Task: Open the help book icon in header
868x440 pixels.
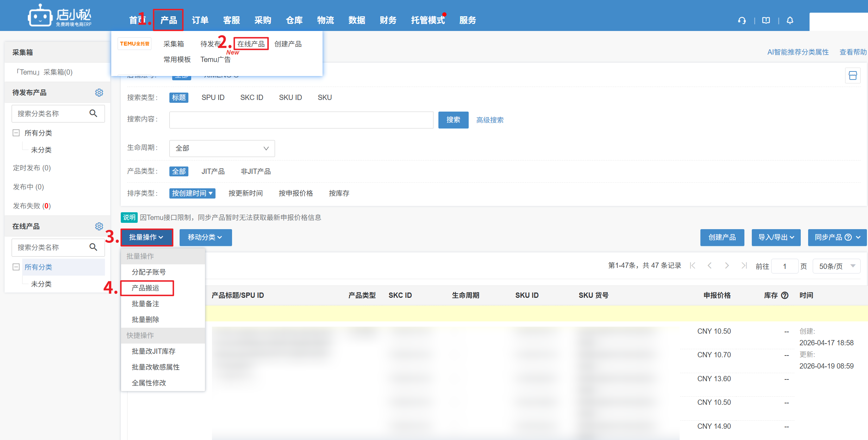Action: point(766,20)
